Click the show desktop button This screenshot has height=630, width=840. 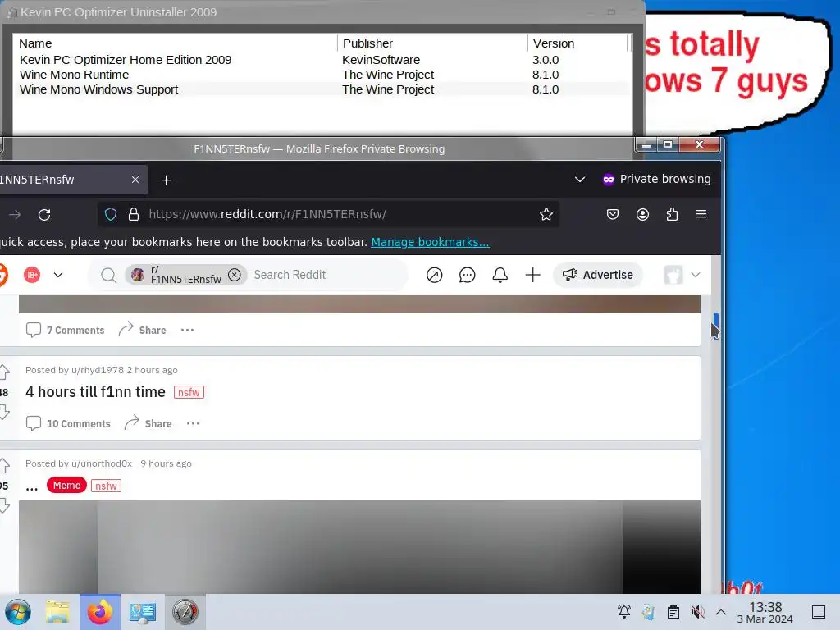819,612
